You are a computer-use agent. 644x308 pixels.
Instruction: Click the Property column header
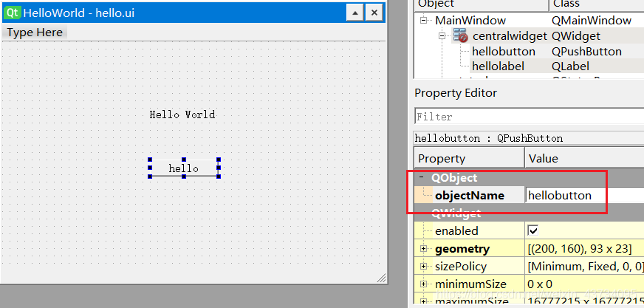(470, 159)
